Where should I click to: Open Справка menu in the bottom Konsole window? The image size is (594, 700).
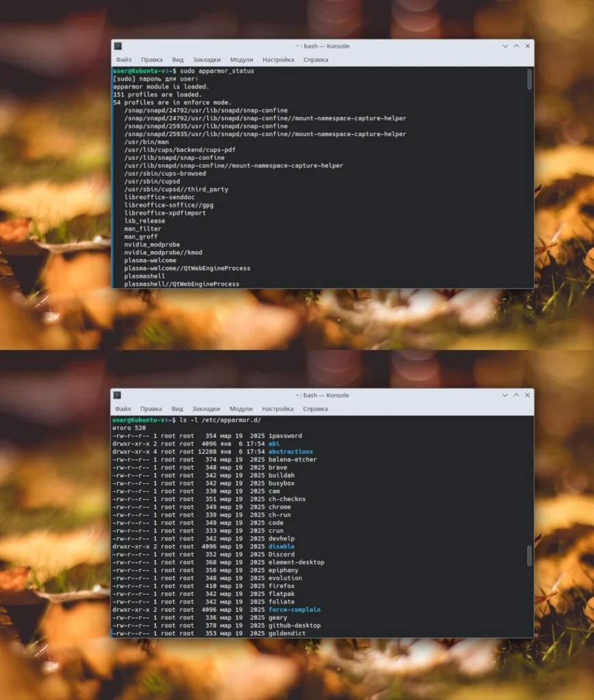pyautogui.click(x=315, y=409)
